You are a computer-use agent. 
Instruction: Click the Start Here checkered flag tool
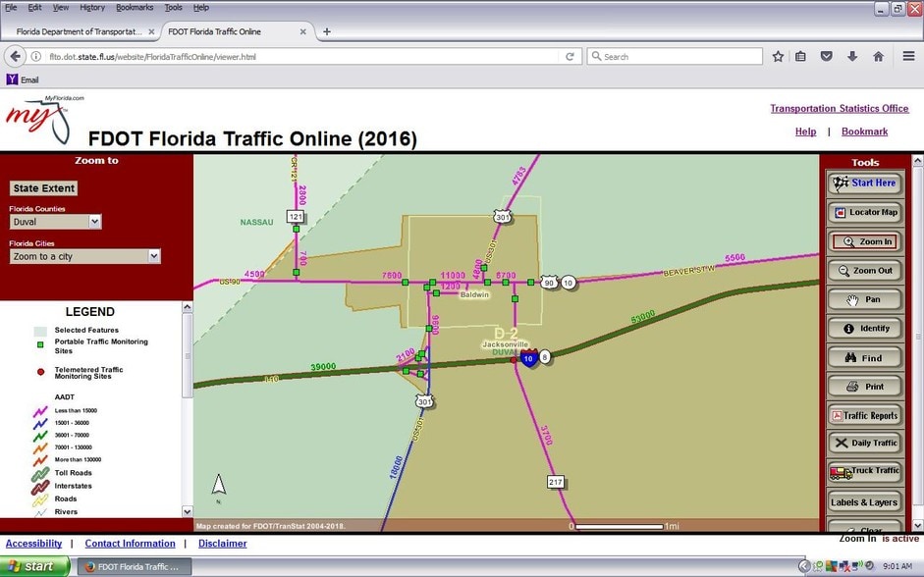[x=865, y=184]
